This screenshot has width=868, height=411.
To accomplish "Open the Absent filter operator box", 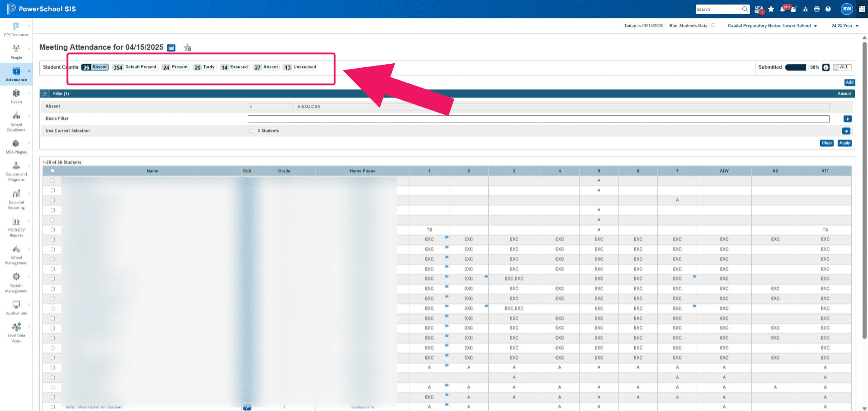I will (270, 107).
